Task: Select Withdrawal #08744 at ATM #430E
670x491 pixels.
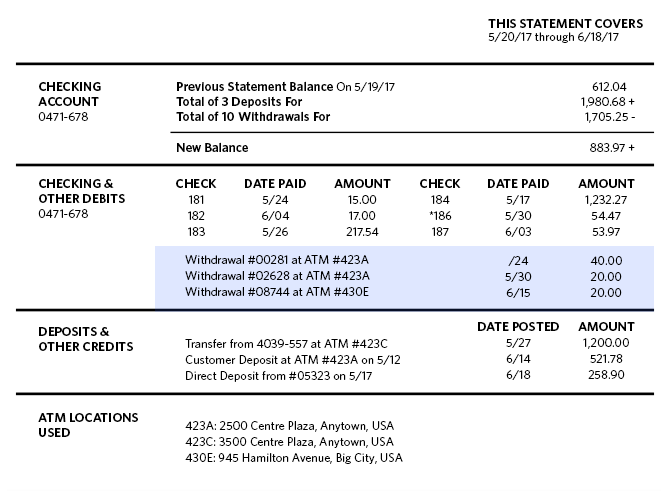Action: (x=276, y=292)
